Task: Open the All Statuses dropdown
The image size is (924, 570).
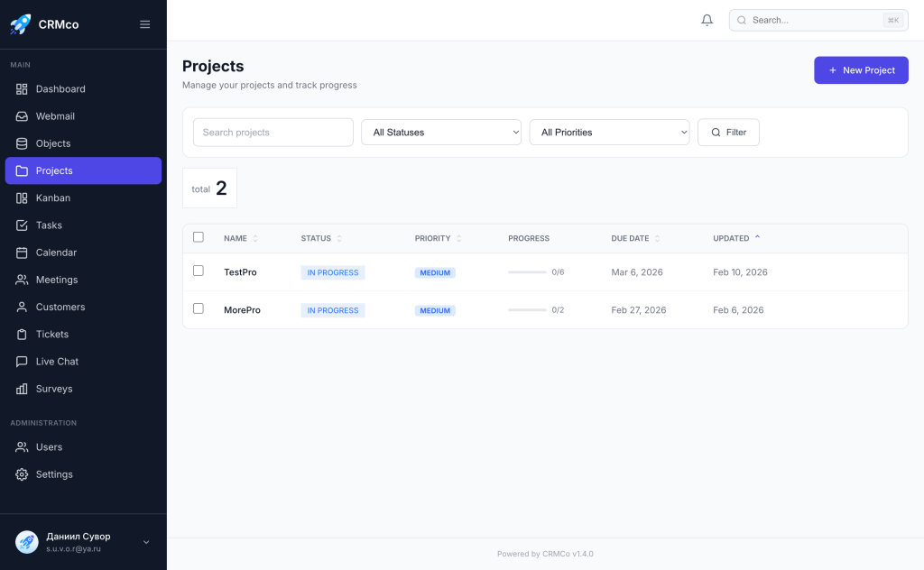Action: [x=441, y=133]
